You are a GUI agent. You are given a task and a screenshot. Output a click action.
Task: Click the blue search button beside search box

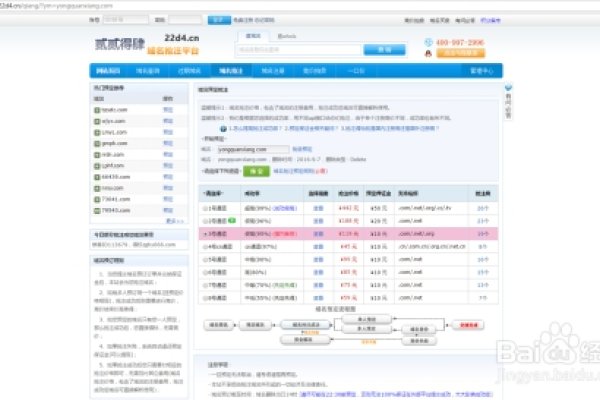(378, 48)
